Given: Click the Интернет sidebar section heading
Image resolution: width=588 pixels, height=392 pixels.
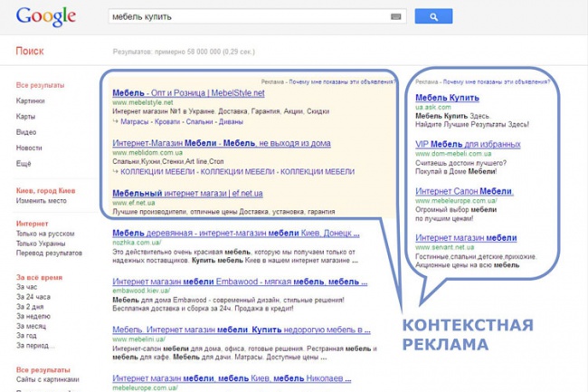Looking at the screenshot, I should point(32,224).
